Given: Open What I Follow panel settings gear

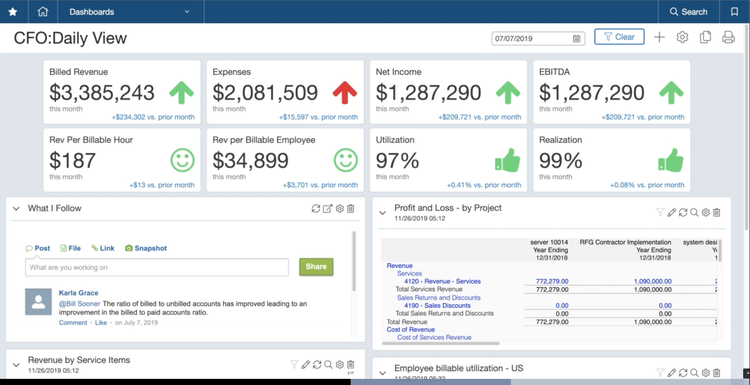Looking at the screenshot, I should coord(340,209).
